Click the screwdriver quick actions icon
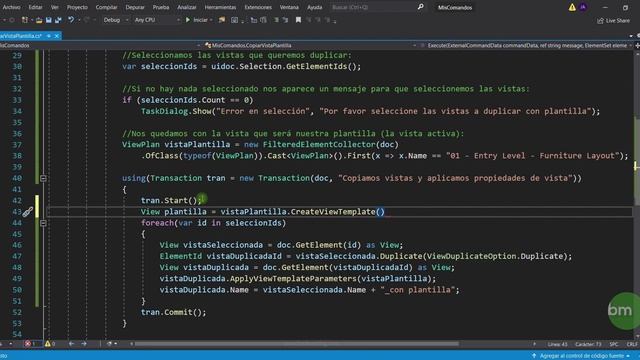Image resolution: width=640 pixels, height=360 pixels. (x=28, y=211)
